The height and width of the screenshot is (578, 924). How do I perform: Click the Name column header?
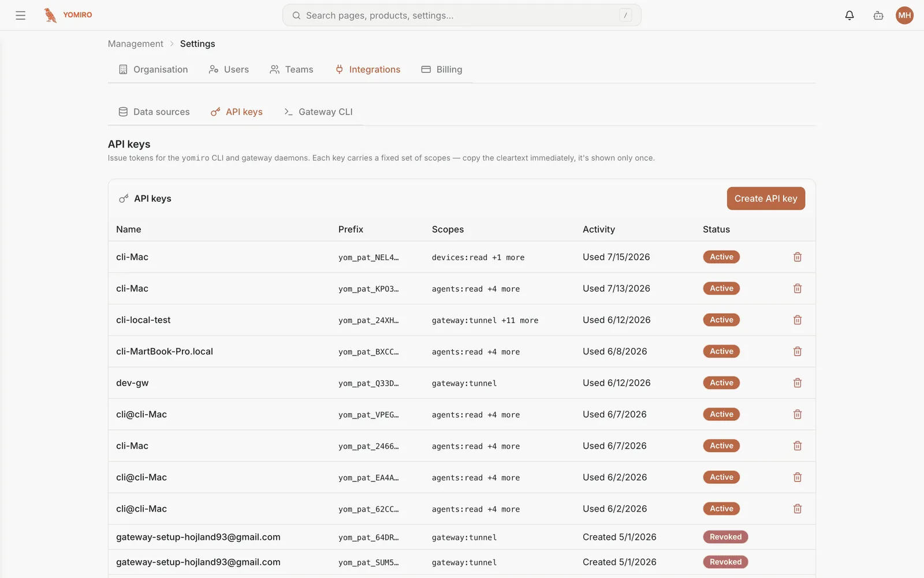coord(129,229)
